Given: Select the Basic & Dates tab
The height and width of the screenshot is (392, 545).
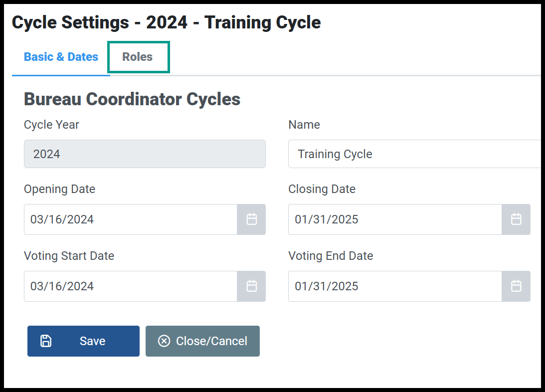Looking at the screenshot, I should point(61,57).
